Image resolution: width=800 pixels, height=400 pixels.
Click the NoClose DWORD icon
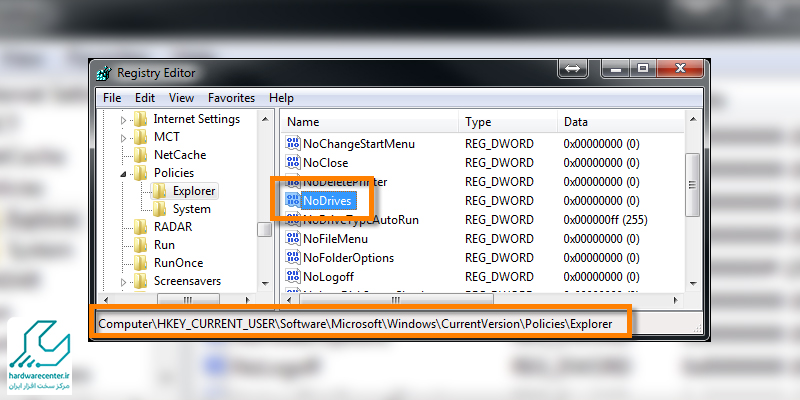293,163
